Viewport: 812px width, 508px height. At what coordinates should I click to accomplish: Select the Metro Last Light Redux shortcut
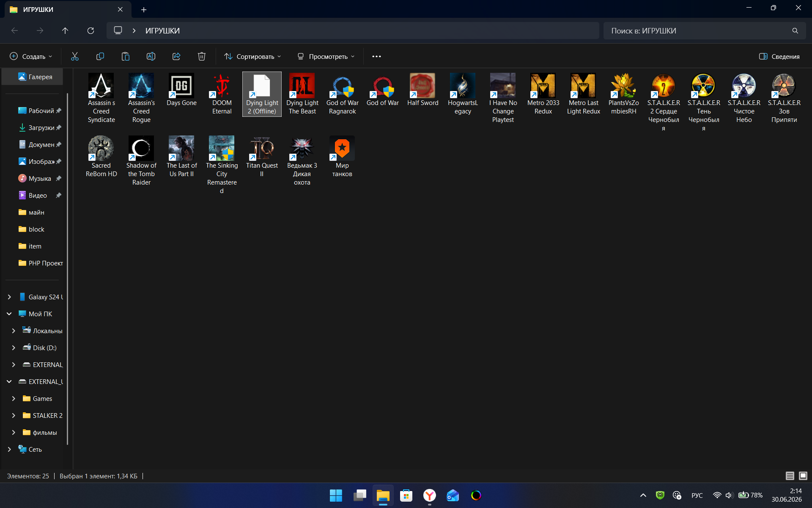coord(584,94)
